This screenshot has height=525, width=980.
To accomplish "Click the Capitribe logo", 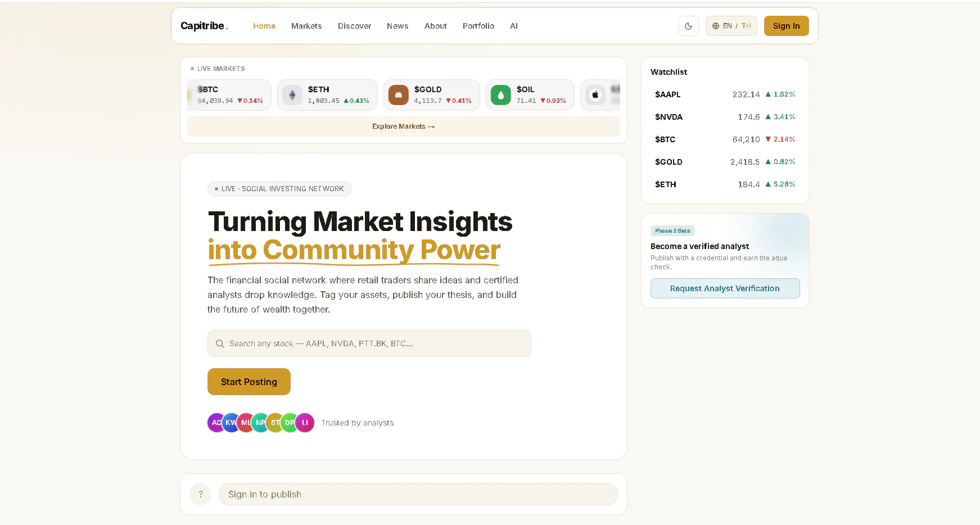I will (x=204, y=26).
